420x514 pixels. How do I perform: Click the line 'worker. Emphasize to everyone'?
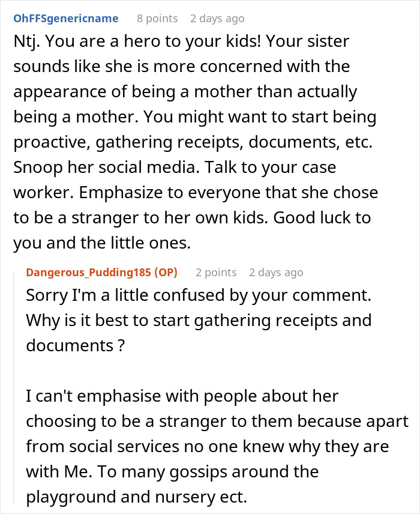[x=196, y=193]
